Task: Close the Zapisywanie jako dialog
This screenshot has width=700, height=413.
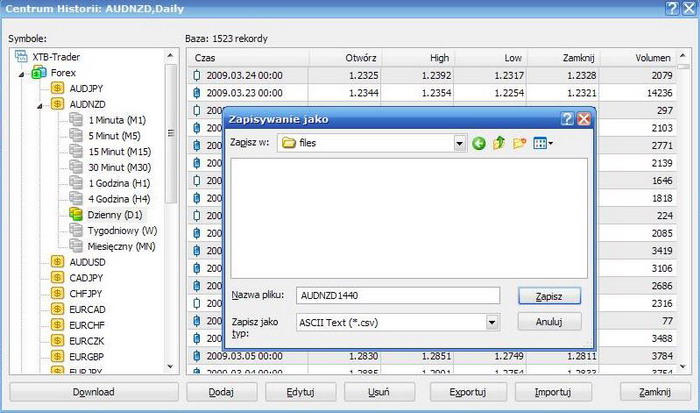Action: coord(583,119)
